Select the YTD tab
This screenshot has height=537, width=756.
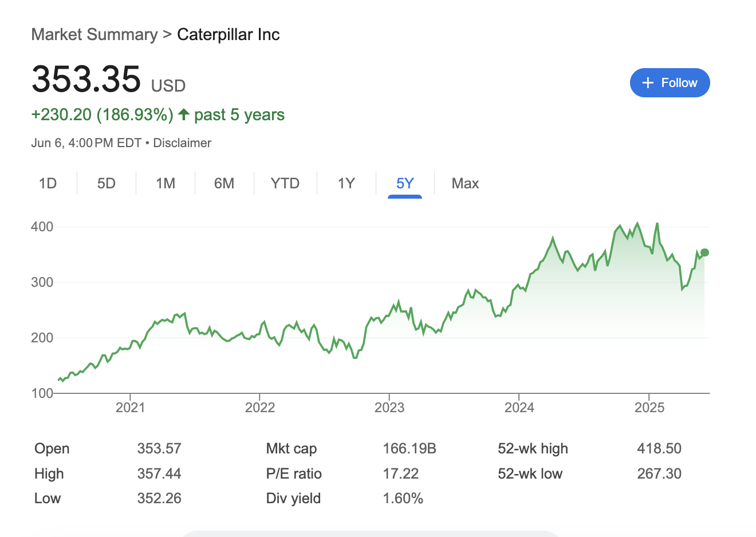point(285,183)
